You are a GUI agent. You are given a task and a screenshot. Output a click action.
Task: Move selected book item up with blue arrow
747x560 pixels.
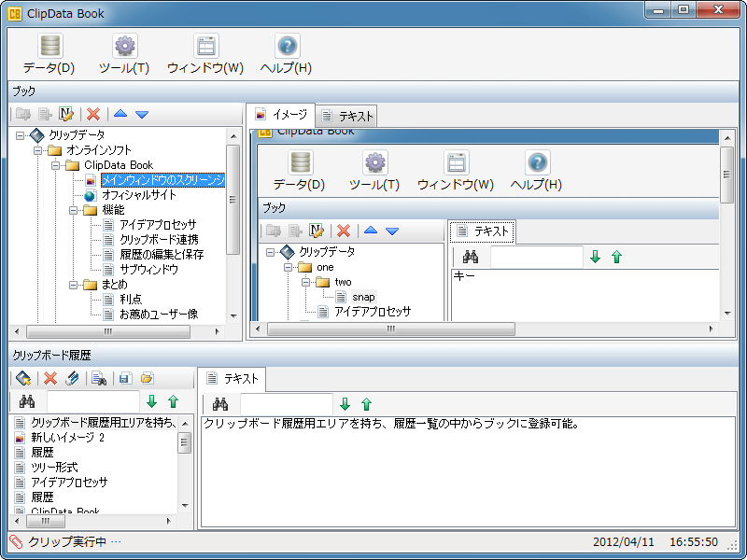tap(120, 114)
